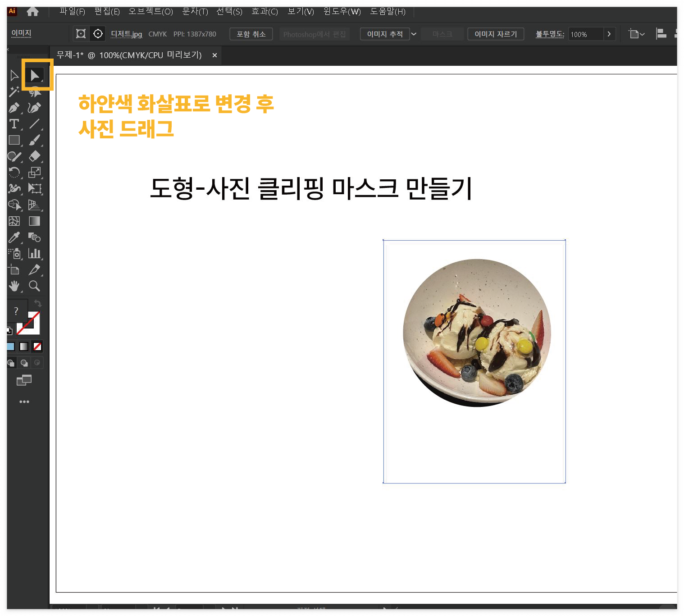Select the Free Transform tool
The width and height of the screenshot is (684, 616).
tap(34, 189)
